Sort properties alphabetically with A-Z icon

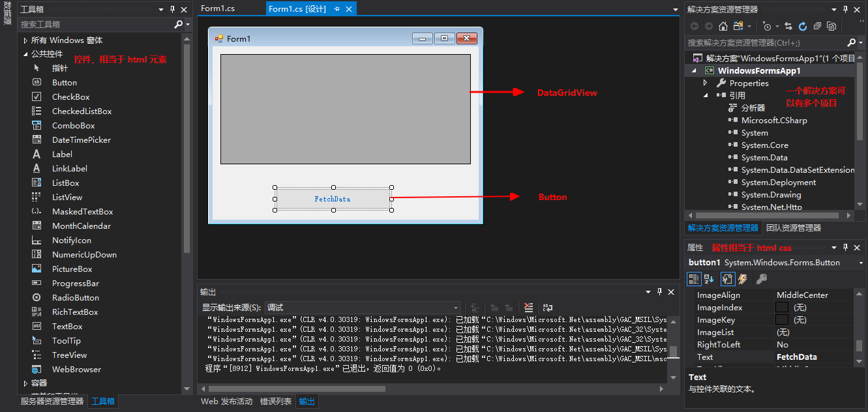click(710, 279)
